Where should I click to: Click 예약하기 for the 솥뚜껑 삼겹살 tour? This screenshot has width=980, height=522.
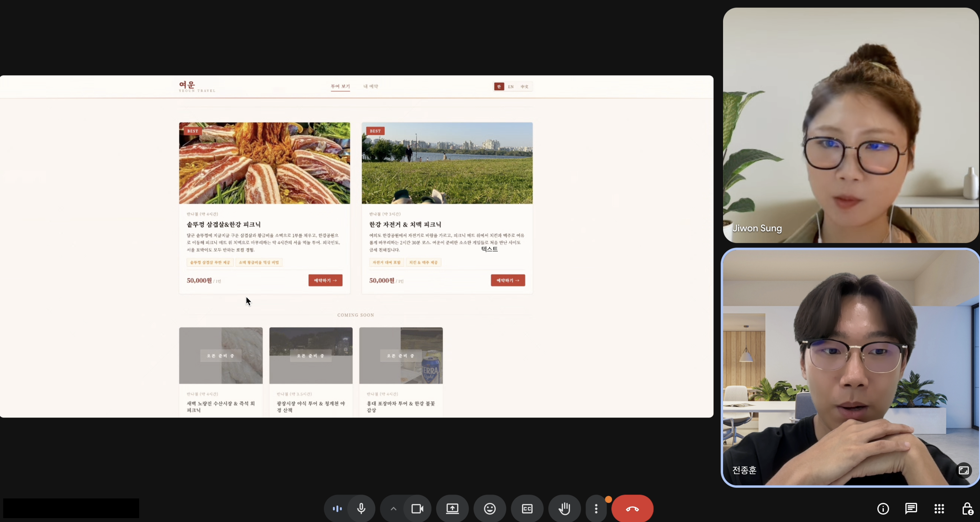coord(325,281)
